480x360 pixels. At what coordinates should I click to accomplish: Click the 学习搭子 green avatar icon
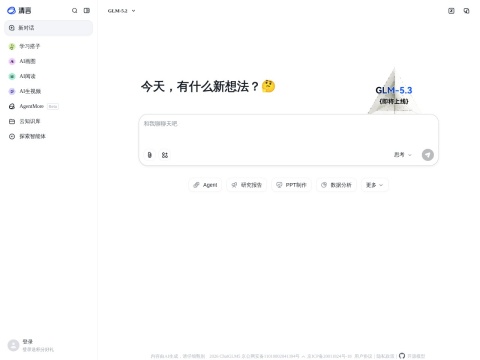12,47
